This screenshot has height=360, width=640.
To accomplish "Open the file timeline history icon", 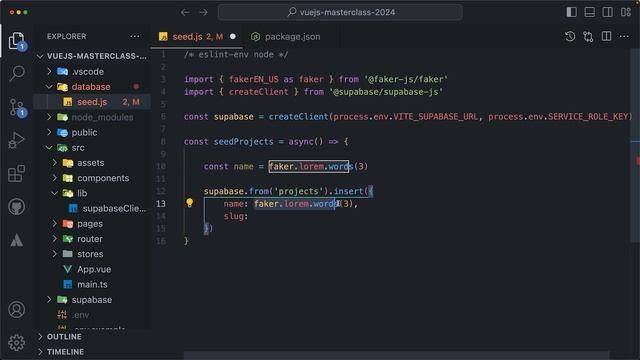I will 570,36.
